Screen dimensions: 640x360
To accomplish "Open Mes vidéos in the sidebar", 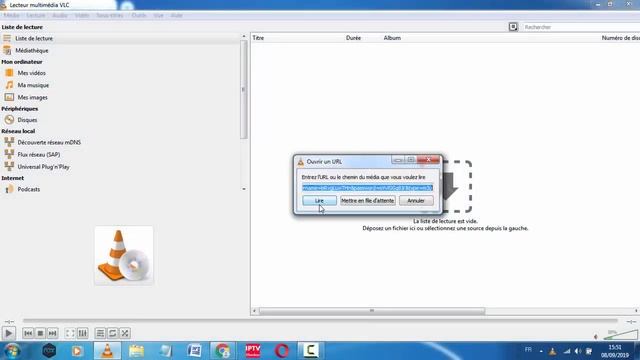I will [31, 73].
